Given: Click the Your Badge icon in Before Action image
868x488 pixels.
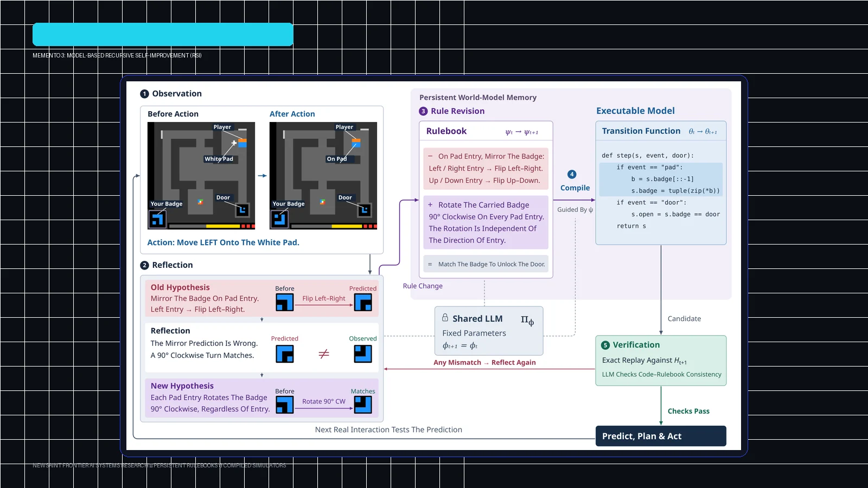Looking at the screenshot, I should (x=157, y=219).
